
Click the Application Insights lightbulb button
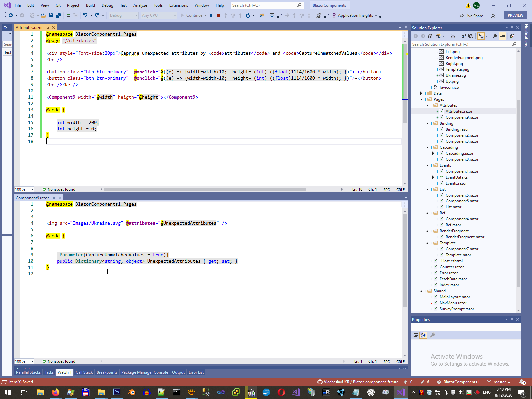tap(355, 15)
